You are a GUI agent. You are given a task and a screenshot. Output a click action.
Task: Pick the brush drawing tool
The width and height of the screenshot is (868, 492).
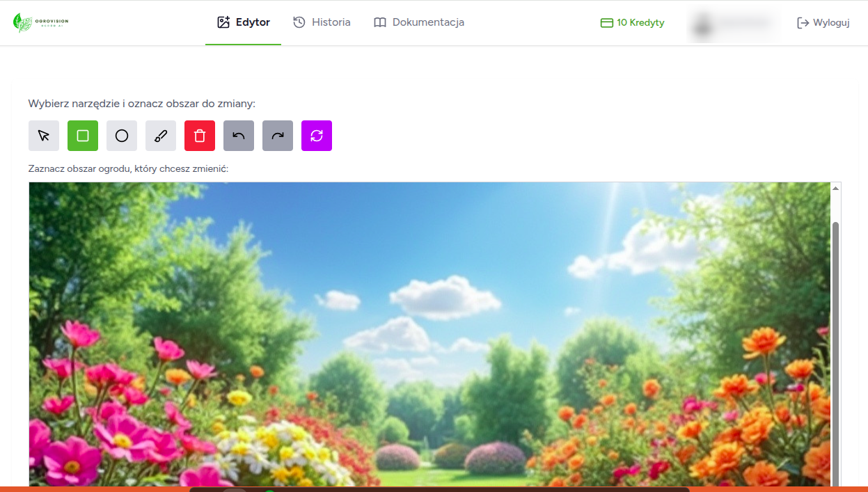point(161,136)
